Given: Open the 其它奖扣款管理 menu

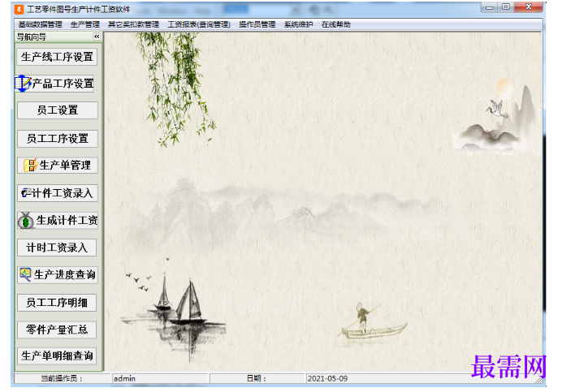Looking at the screenshot, I should point(133,24).
